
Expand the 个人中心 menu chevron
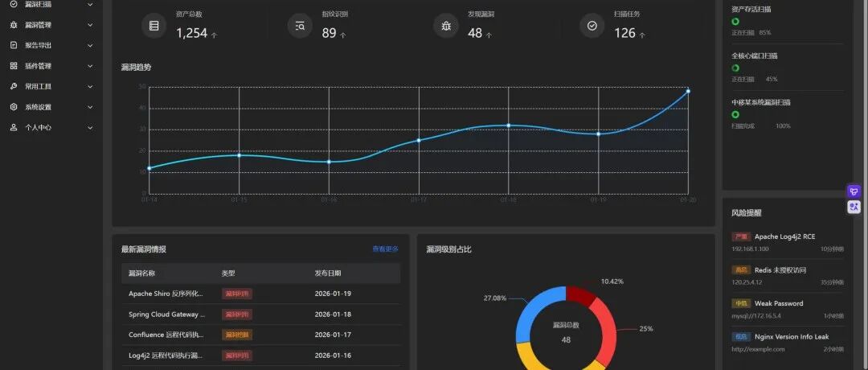pyautogui.click(x=90, y=127)
